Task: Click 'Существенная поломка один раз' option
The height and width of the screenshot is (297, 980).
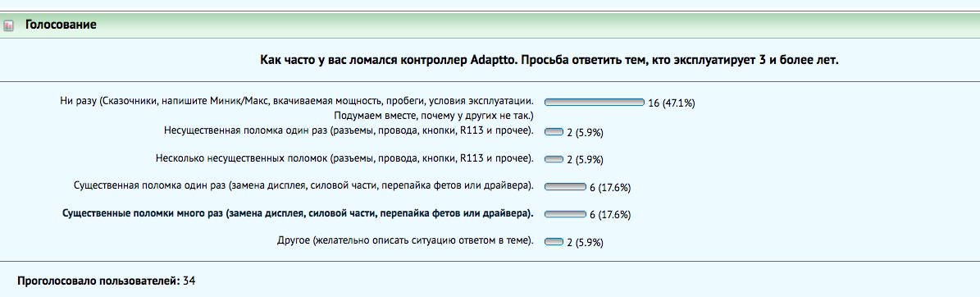Action: pyautogui.click(x=303, y=186)
